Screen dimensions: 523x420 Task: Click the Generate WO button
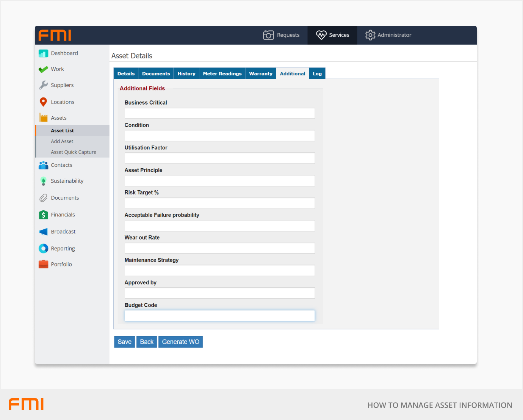tap(180, 342)
